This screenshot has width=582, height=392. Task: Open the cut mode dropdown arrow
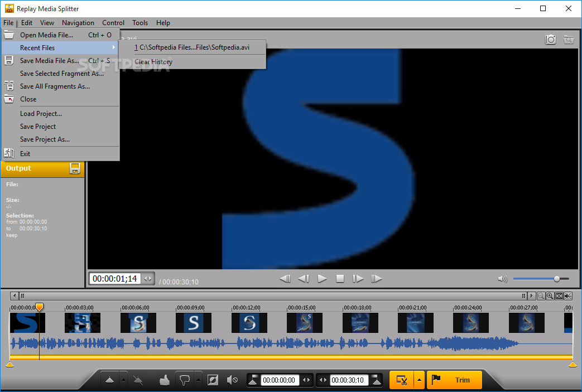click(x=420, y=380)
